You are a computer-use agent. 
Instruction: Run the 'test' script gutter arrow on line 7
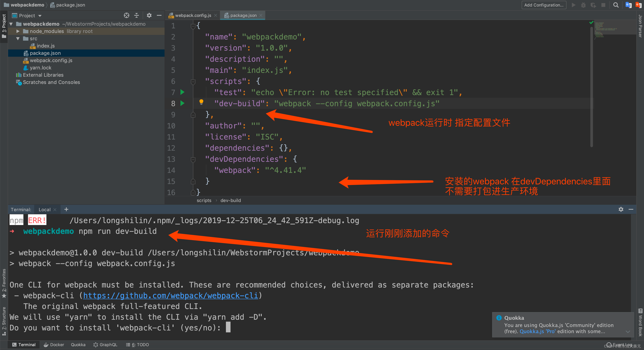pyautogui.click(x=182, y=92)
